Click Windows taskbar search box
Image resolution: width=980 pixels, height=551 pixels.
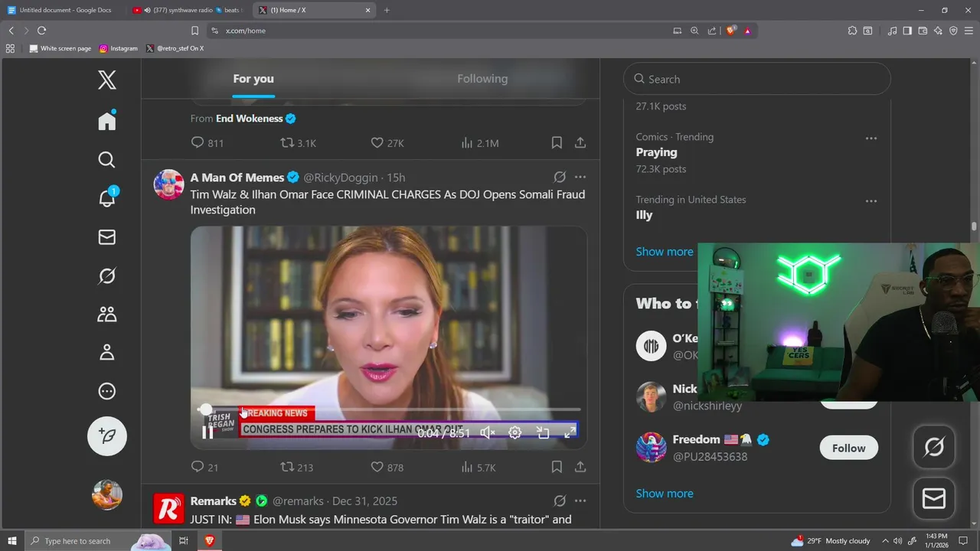pyautogui.click(x=98, y=541)
